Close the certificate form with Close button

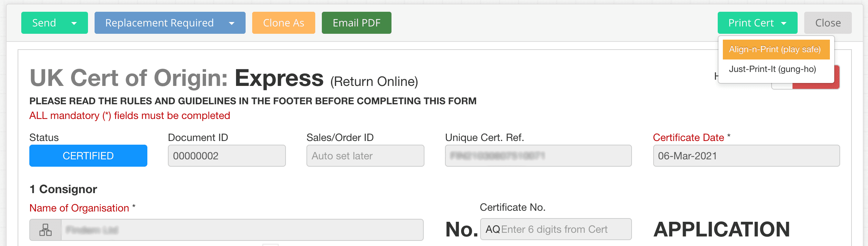click(x=828, y=23)
